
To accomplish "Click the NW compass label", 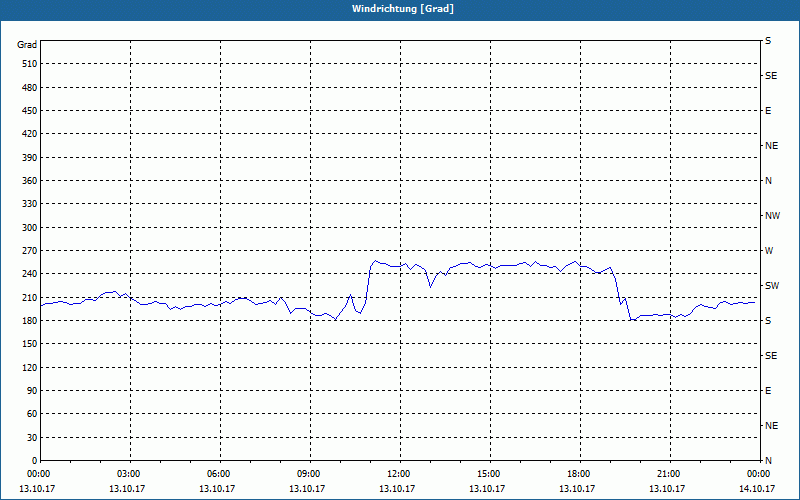I will tap(772, 216).
